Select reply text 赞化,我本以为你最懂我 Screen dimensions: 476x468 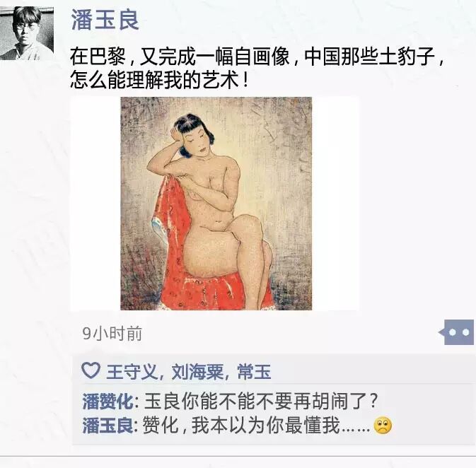click(x=240, y=425)
